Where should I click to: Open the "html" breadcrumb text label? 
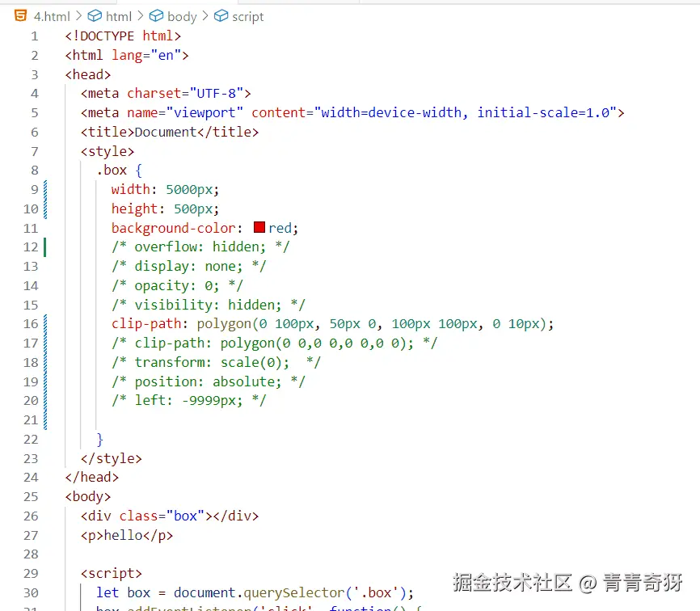coord(119,15)
